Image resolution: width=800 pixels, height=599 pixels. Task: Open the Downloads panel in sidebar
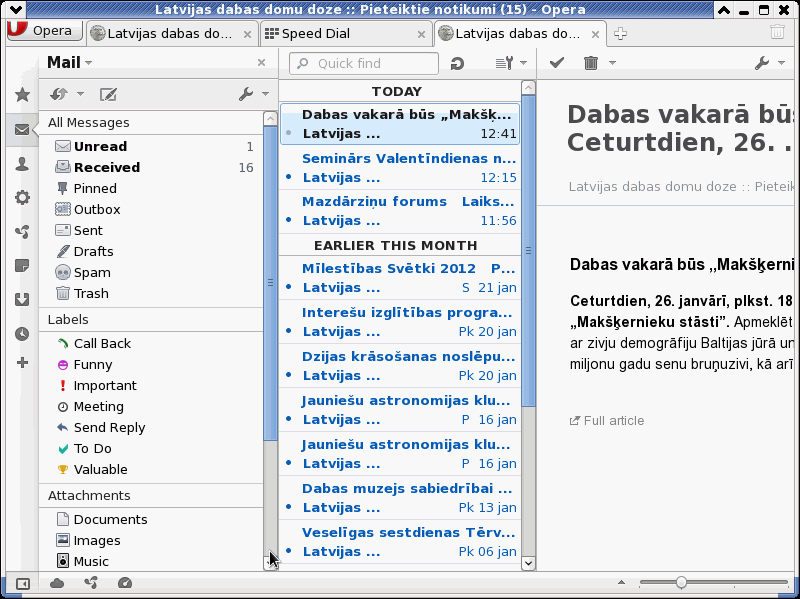(x=22, y=300)
